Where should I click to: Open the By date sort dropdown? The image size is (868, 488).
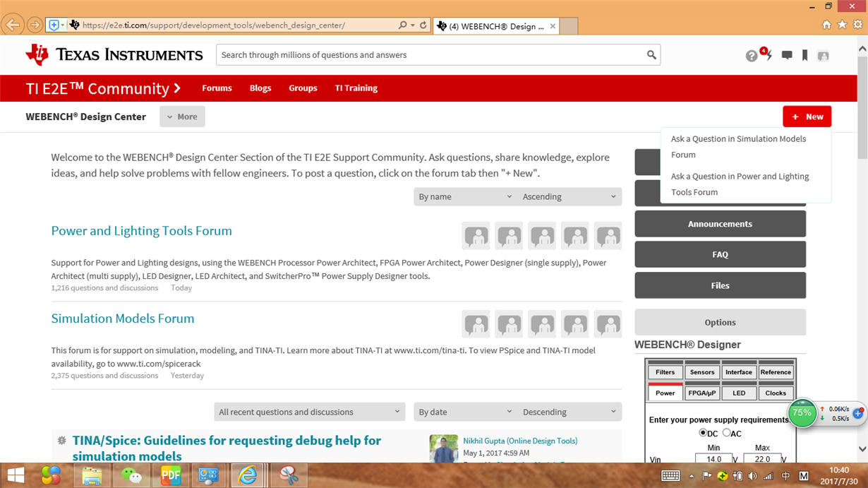pyautogui.click(x=465, y=412)
